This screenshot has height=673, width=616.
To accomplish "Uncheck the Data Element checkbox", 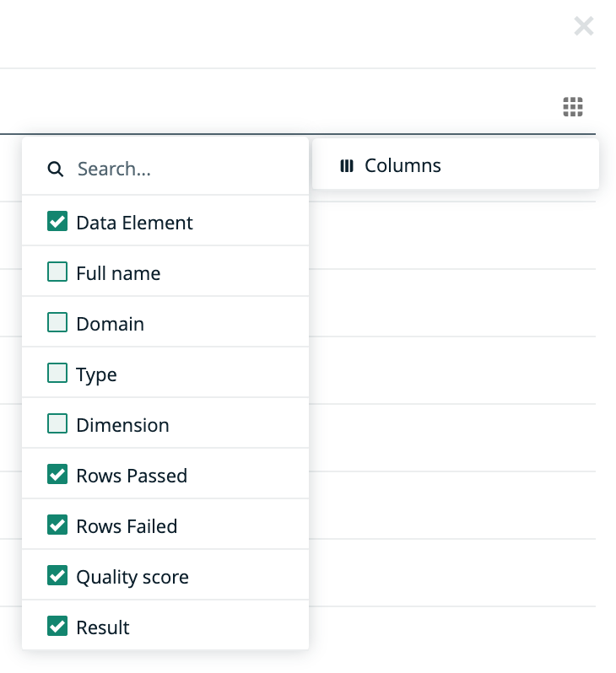I will 57,222.
